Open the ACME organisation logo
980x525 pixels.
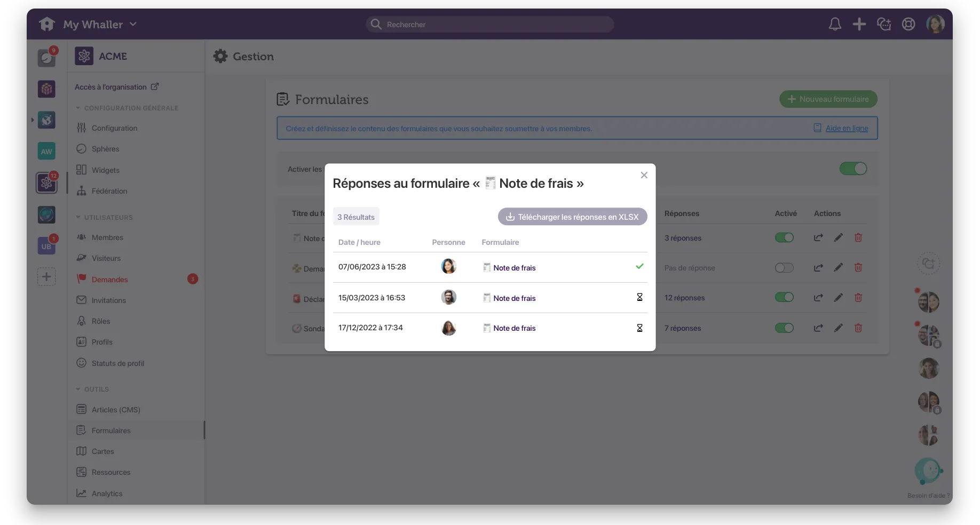84,56
